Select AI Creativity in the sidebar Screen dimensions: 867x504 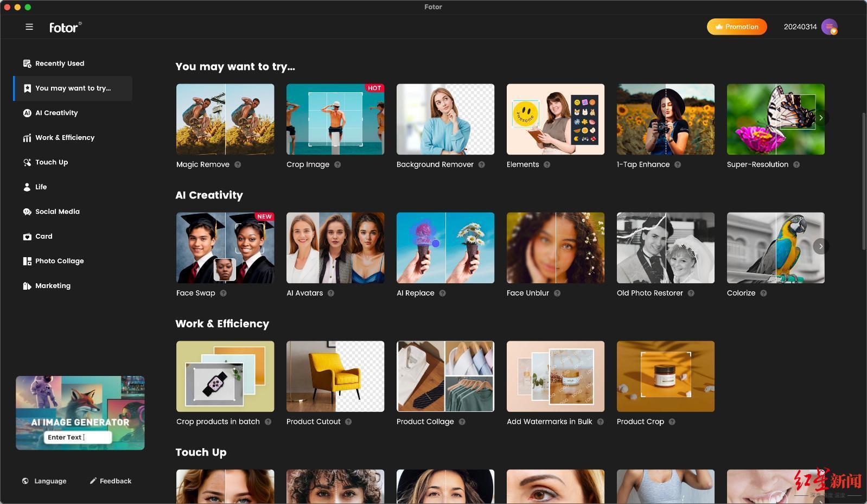coord(56,113)
